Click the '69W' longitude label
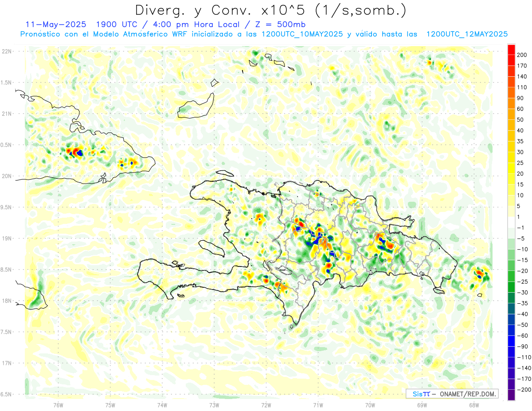The width and height of the screenshot is (532, 411). (x=422, y=405)
